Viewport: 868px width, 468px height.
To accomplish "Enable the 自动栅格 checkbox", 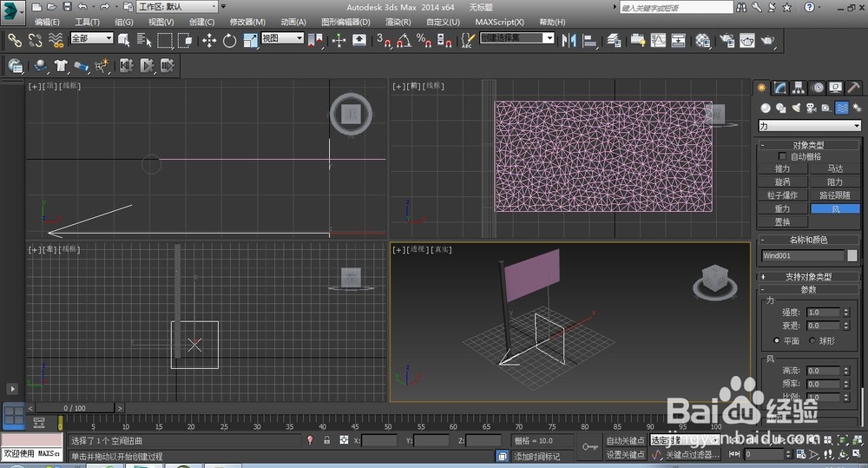I will tap(782, 156).
